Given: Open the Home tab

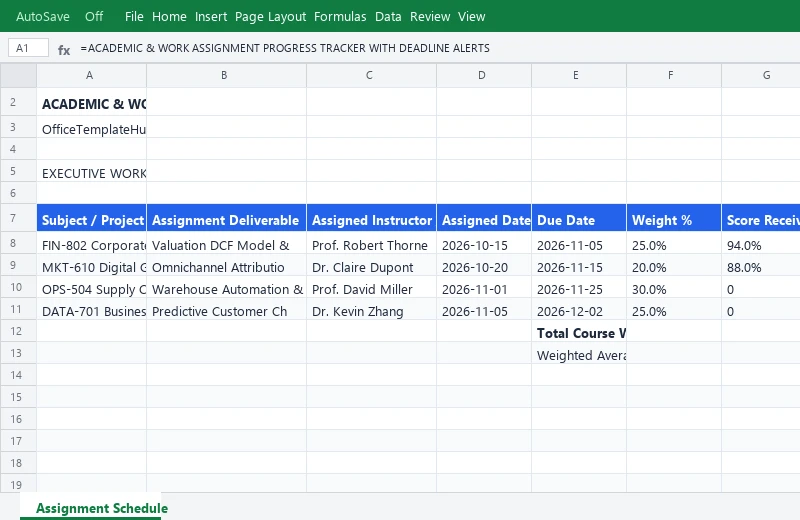Looking at the screenshot, I should click(x=169, y=16).
